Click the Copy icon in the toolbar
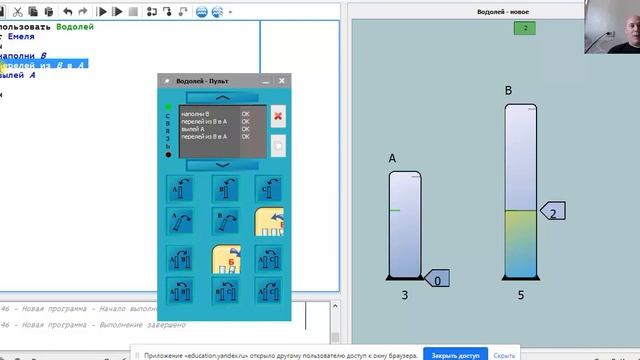Image resolution: width=640 pixels, height=360 pixels. click(x=33, y=12)
